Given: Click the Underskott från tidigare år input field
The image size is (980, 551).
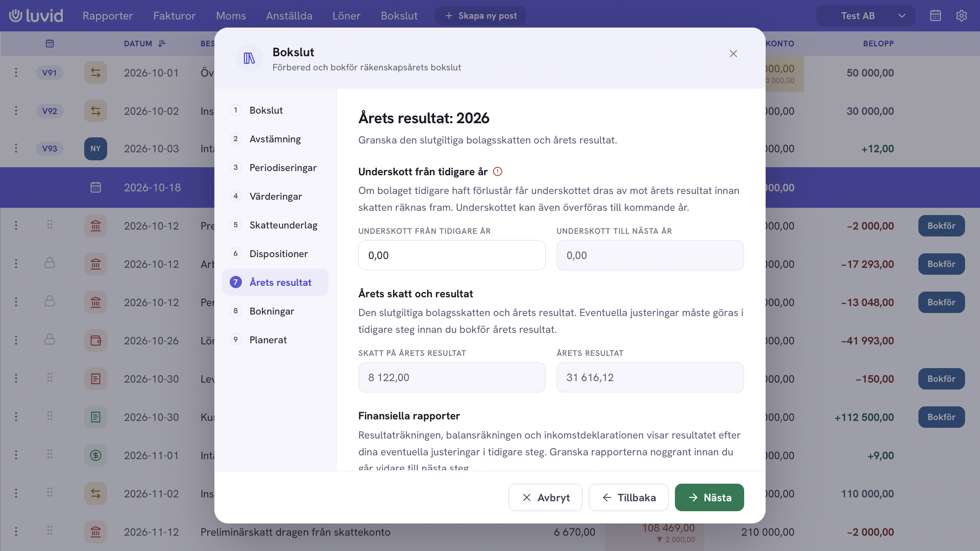Looking at the screenshot, I should [x=452, y=255].
